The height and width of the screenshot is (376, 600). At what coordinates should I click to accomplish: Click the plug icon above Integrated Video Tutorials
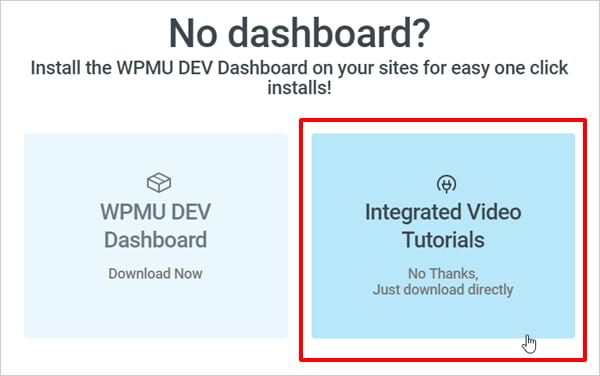coord(446,184)
